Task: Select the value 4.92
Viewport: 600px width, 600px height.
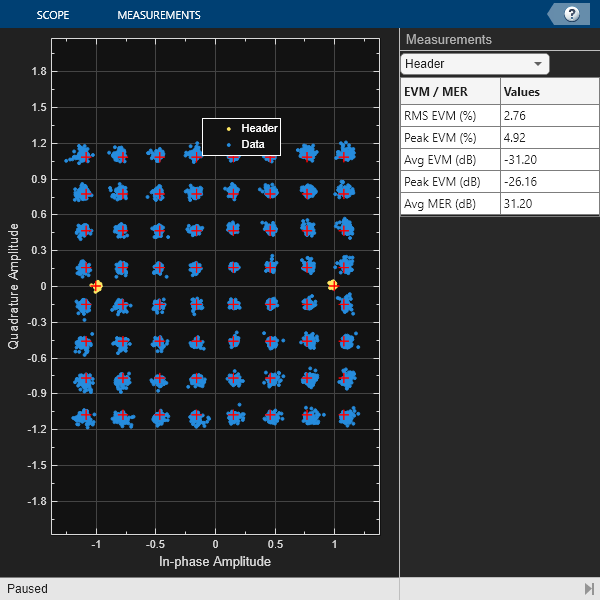Action: click(515, 138)
